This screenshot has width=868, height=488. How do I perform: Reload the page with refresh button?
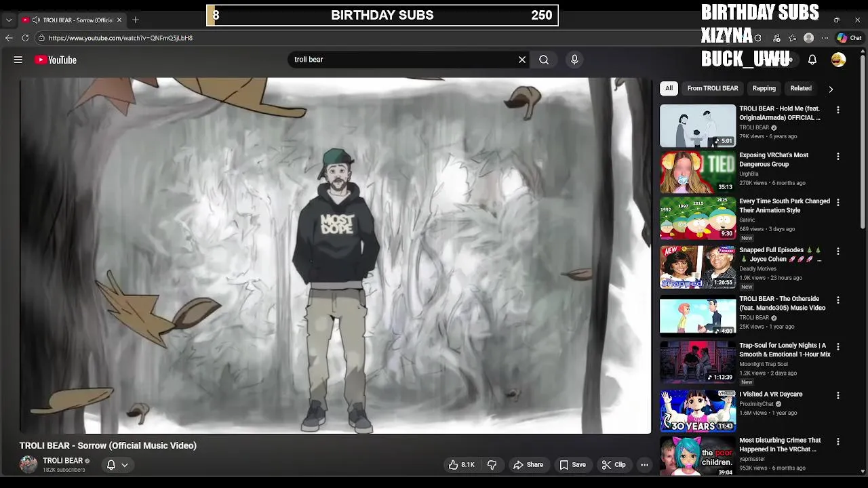25,38
